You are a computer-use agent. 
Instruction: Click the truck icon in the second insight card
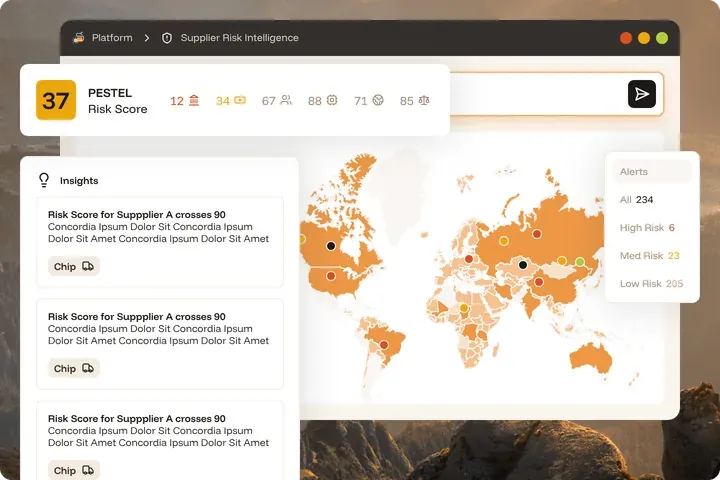pos(88,368)
